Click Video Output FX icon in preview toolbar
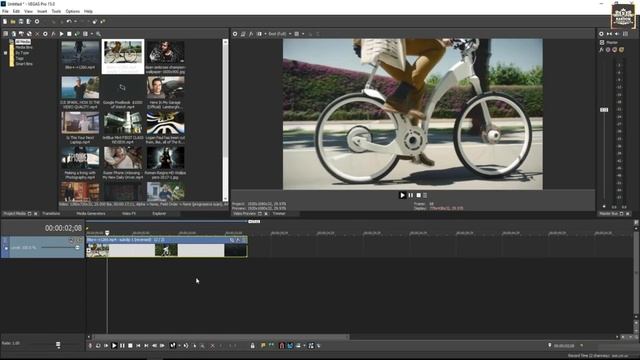Screen dimensions: 640x360 click(x=251, y=34)
